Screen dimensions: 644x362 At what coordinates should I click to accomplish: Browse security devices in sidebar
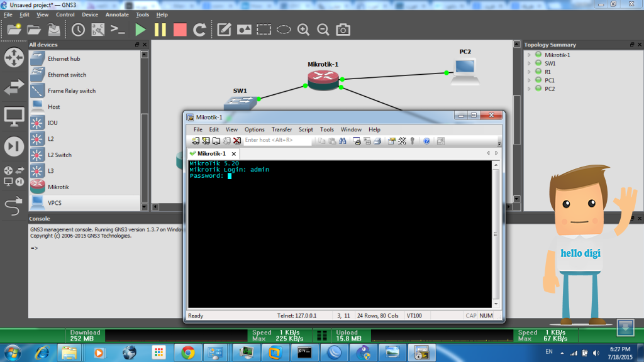click(14, 146)
